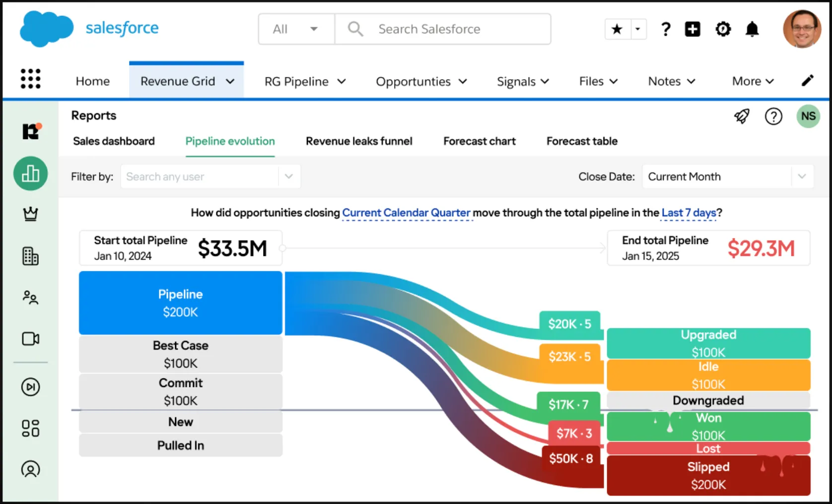This screenshot has height=504, width=832.
Task: Open the setup gear icon
Action: 723,29
